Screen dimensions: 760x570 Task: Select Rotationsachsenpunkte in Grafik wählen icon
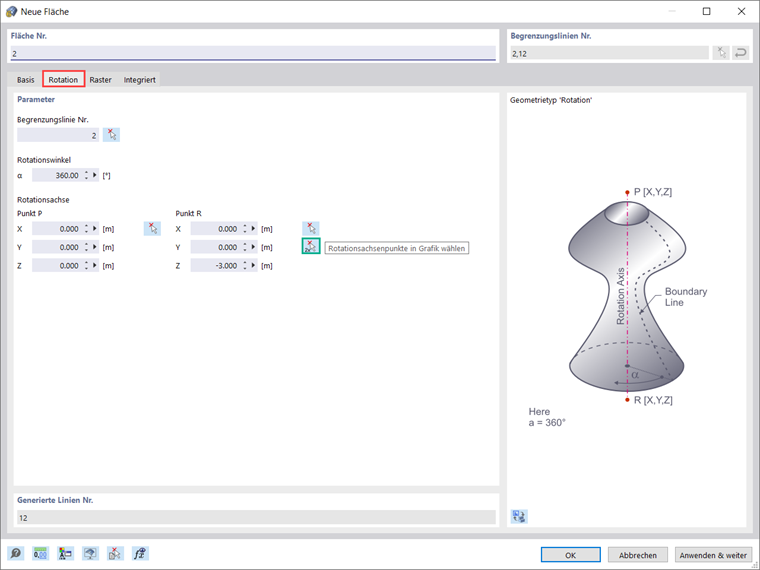click(311, 246)
